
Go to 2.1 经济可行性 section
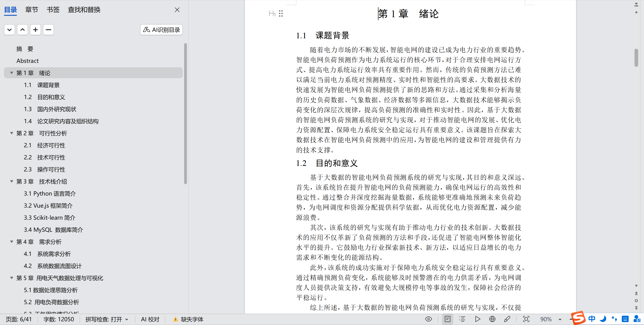pos(45,145)
